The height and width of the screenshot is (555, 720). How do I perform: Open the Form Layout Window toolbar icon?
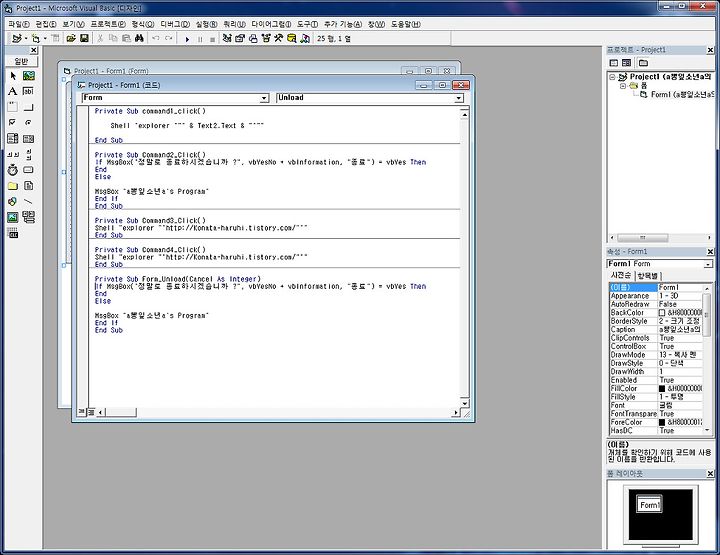click(253, 39)
